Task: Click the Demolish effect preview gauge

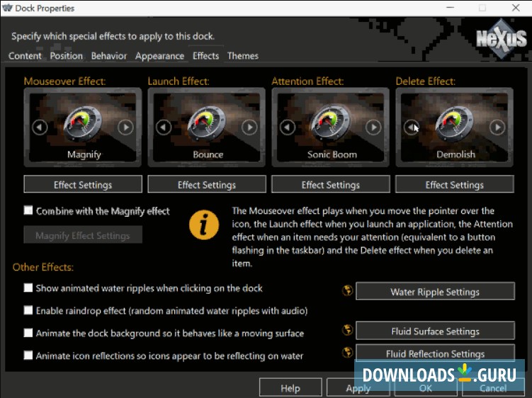Action: pos(454,123)
